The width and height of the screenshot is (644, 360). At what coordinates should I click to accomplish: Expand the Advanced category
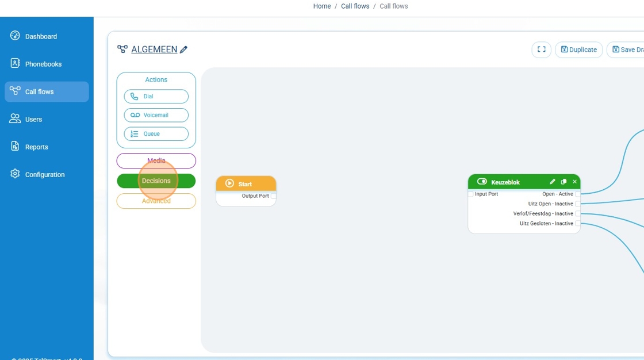156,201
